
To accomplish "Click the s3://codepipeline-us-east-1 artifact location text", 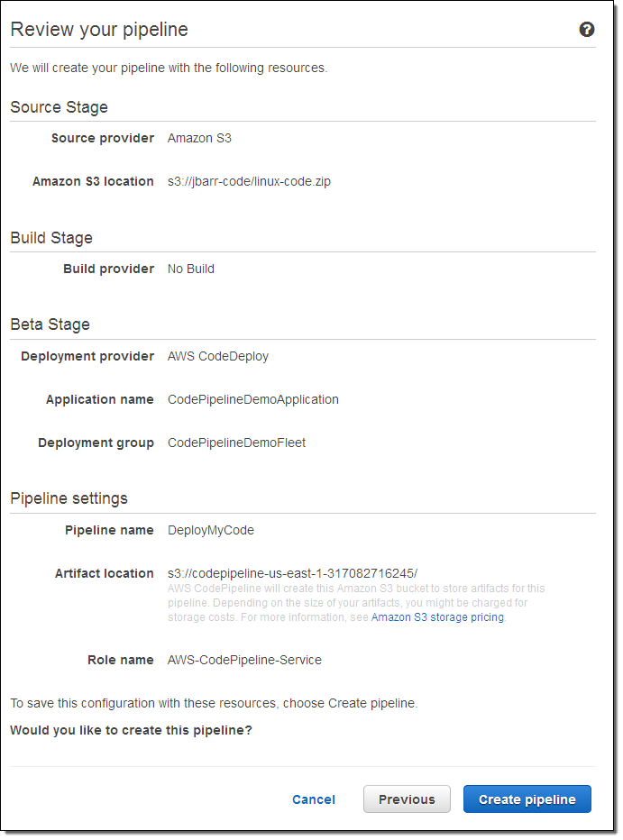I will click(x=292, y=573).
